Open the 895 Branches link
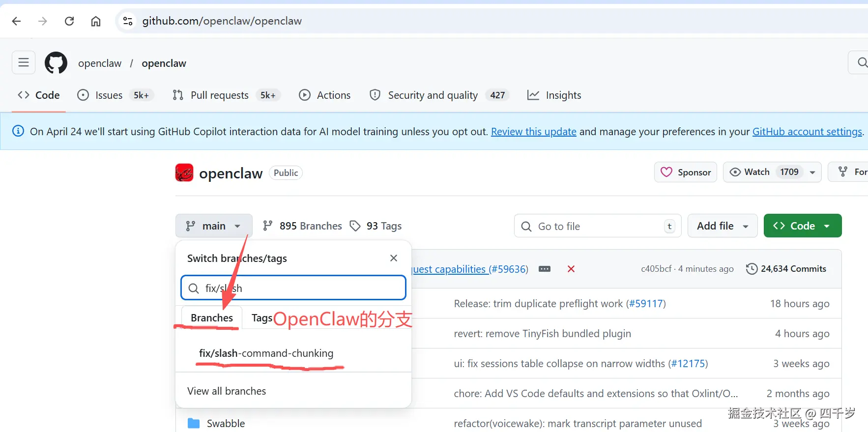 point(302,226)
